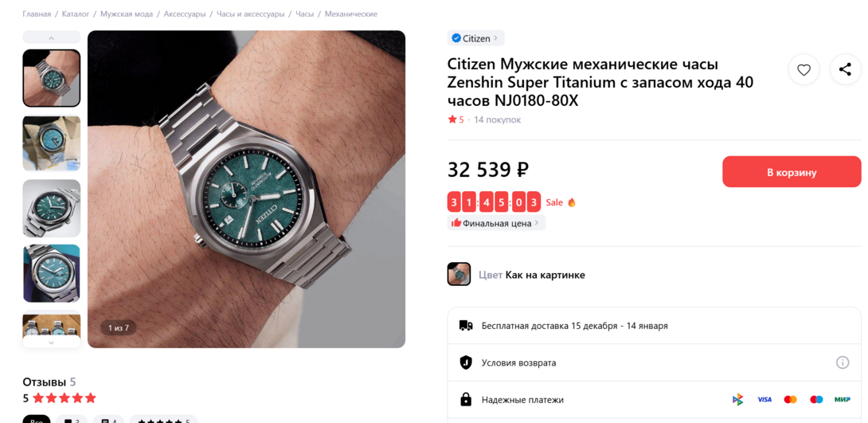Click the МИР payment logo
The width and height of the screenshot is (868, 423).
[842, 399]
